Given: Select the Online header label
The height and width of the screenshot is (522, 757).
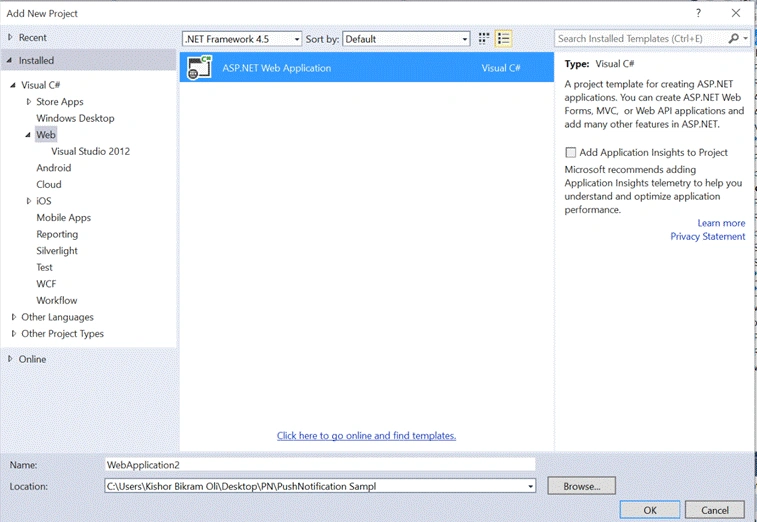Looking at the screenshot, I should click(x=32, y=359).
